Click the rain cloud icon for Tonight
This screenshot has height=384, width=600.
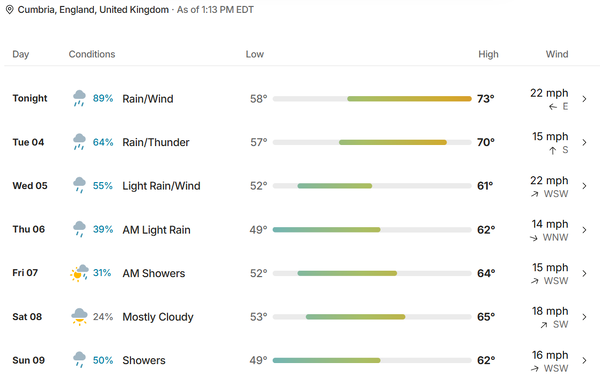tap(79, 98)
